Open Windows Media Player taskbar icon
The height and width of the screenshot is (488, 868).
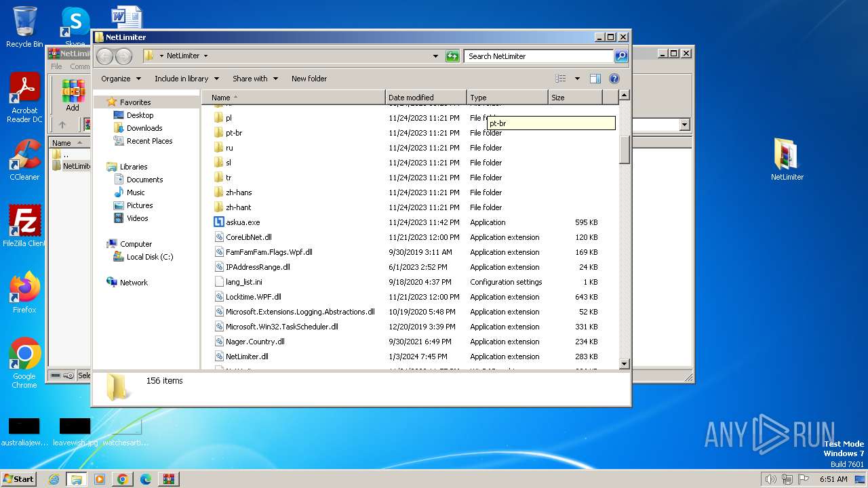point(100,479)
